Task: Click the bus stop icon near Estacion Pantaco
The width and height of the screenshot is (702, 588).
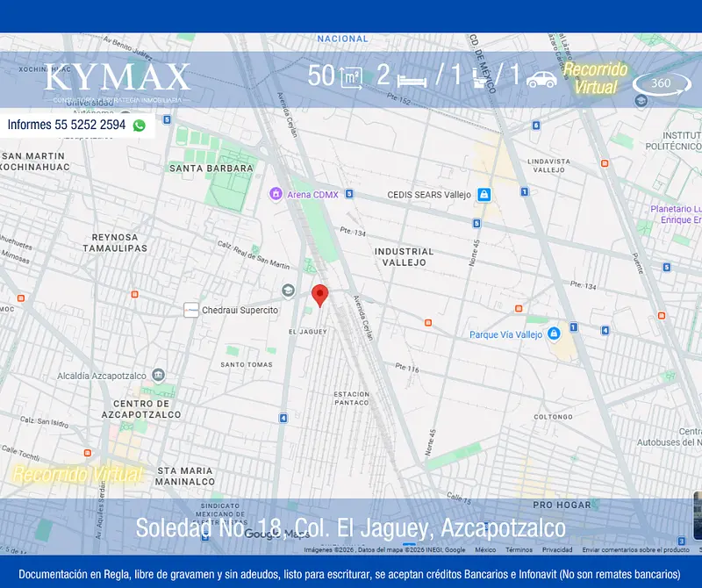Action: [x=283, y=419]
